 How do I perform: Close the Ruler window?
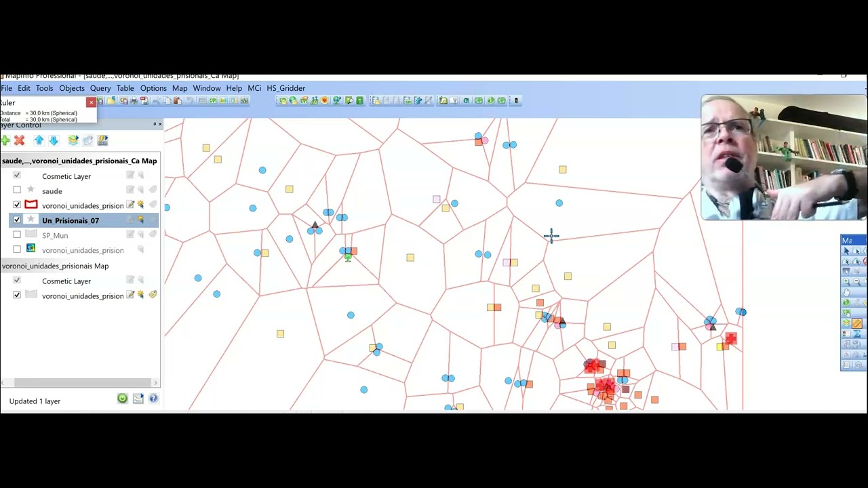pyautogui.click(x=91, y=103)
